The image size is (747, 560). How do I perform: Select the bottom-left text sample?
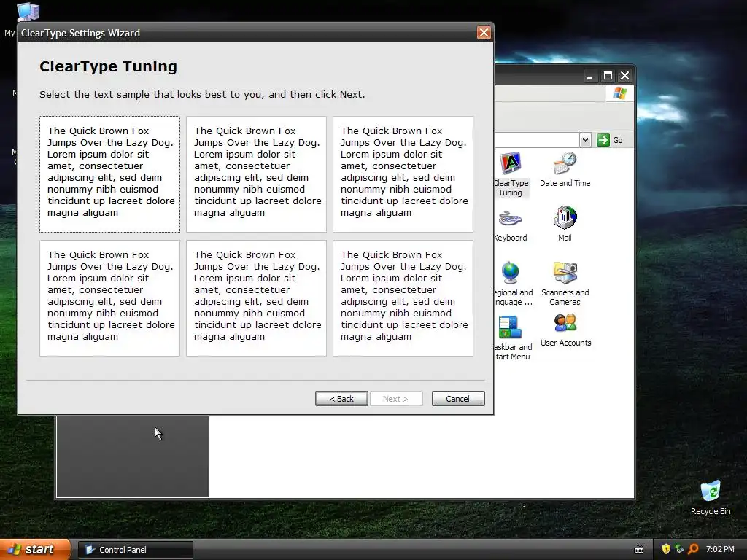pyautogui.click(x=109, y=298)
